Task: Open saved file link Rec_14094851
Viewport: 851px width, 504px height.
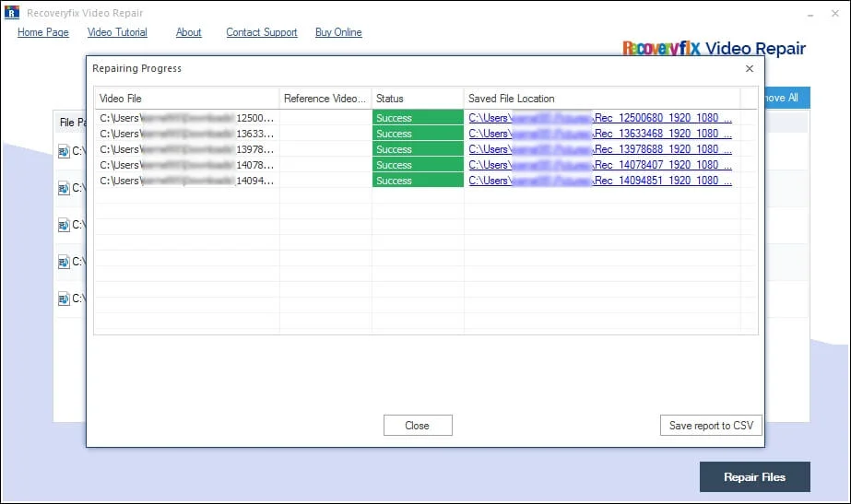Action: (599, 181)
